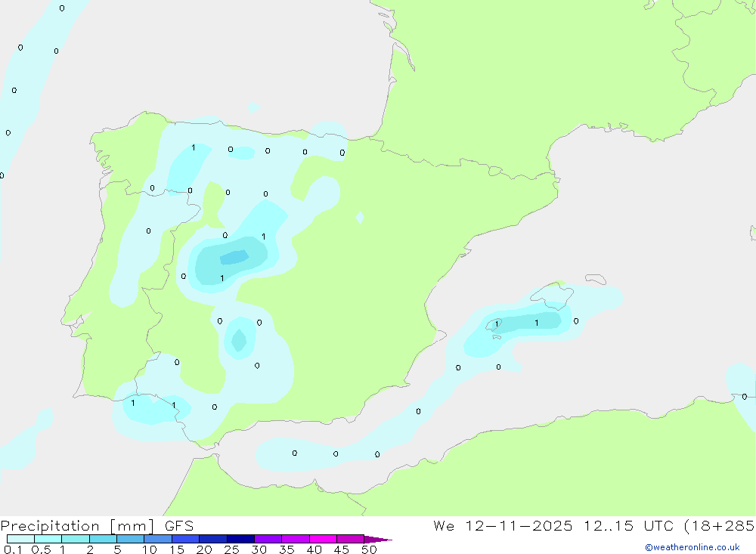Click the 10–15 mm legend swatch
756x554 pixels.
pyautogui.click(x=158, y=539)
